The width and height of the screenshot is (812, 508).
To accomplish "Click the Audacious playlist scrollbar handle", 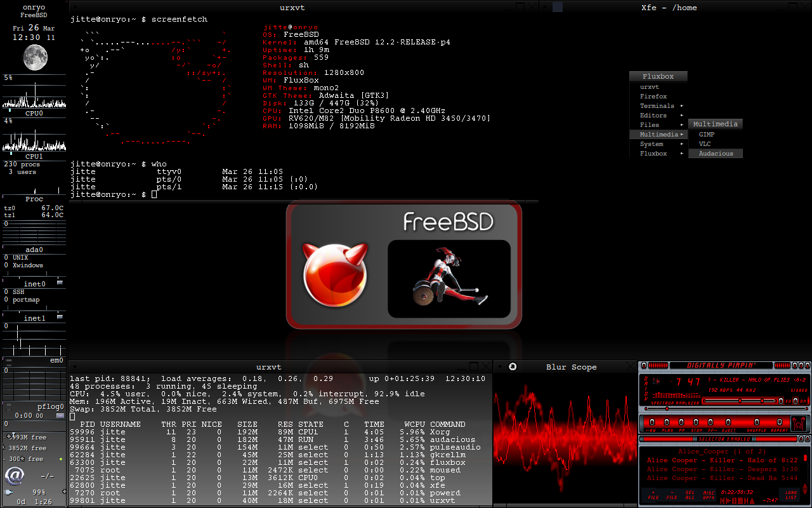I will pos(805,458).
